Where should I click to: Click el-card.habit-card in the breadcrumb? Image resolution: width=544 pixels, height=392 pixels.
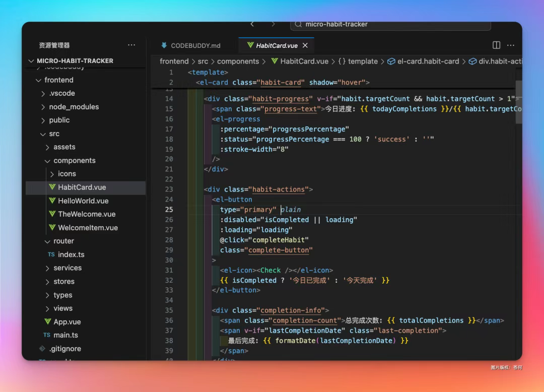[428, 61]
